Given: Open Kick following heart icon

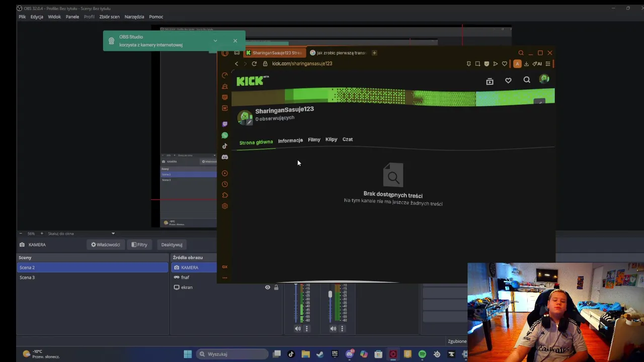Looking at the screenshot, I should click(x=508, y=80).
